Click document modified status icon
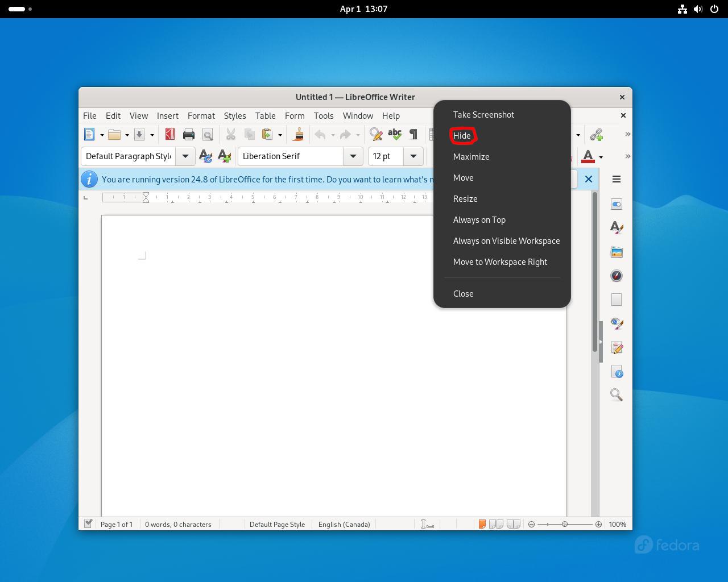728x582 pixels. (x=88, y=523)
